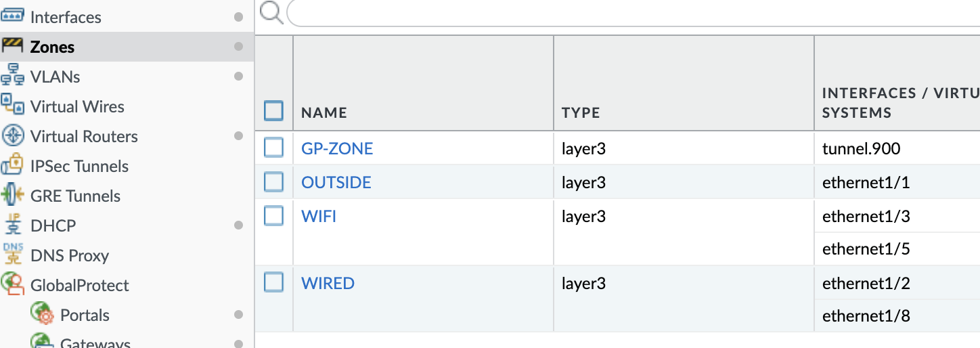Toggle the select-all header checkbox
This screenshot has height=348, width=980.
pos(273,110)
